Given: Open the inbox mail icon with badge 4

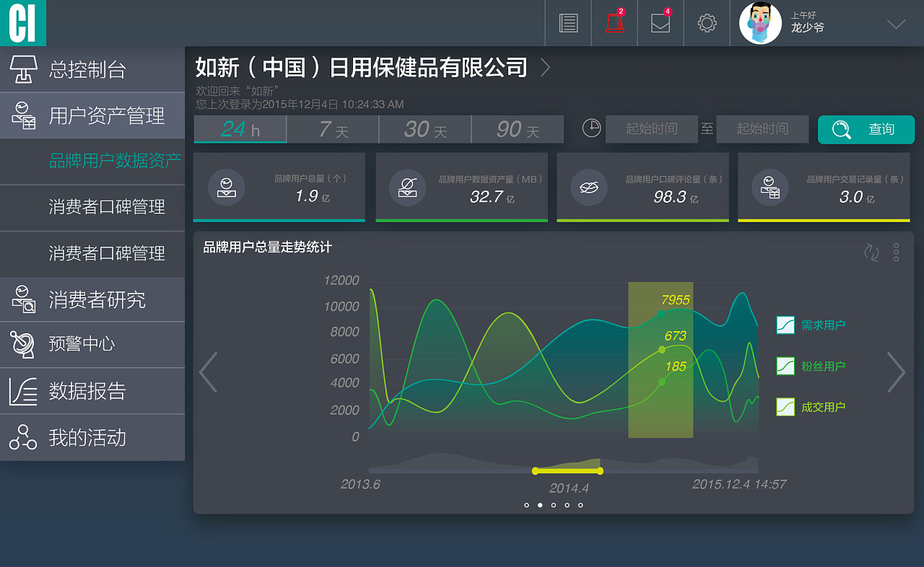Looking at the screenshot, I should tap(661, 22).
